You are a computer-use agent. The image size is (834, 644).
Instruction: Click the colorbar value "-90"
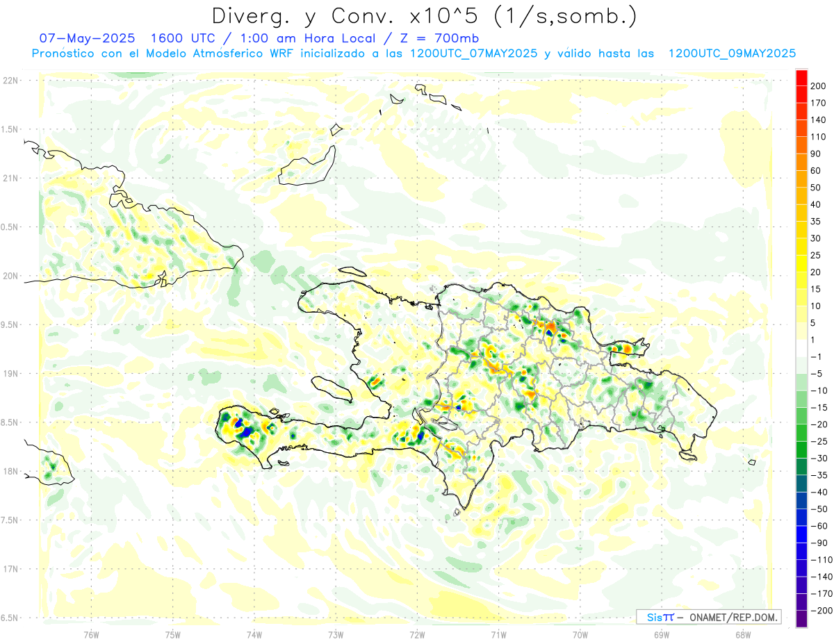(x=819, y=543)
